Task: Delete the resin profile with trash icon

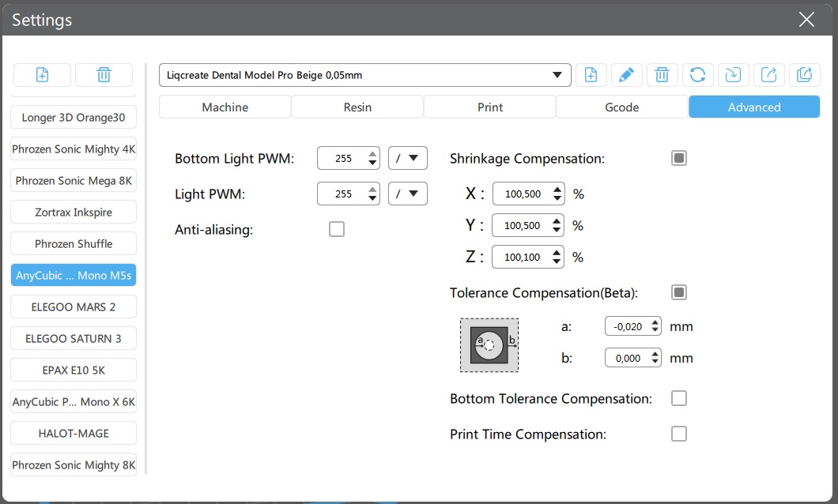Action: pyautogui.click(x=662, y=75)
